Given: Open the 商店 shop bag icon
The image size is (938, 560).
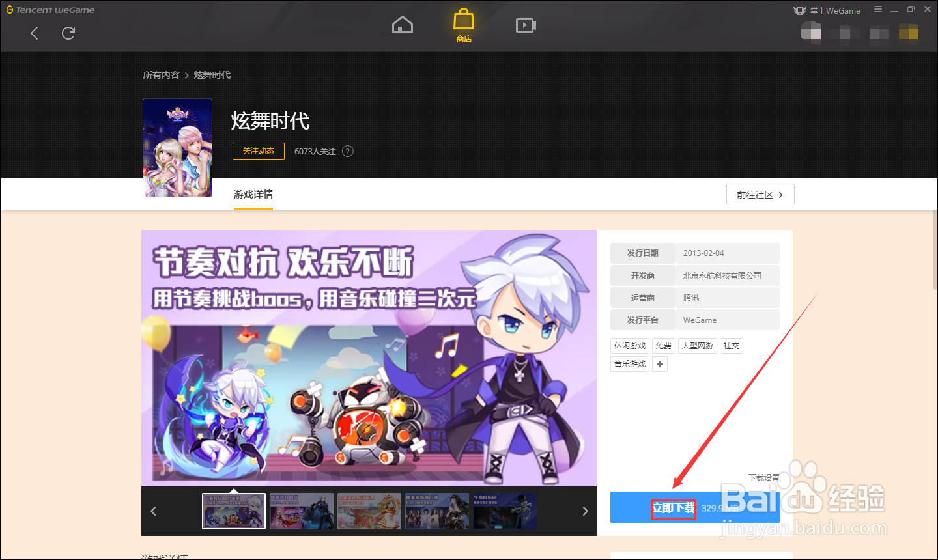Looking at the screenshot, I should tap(464, 26).
